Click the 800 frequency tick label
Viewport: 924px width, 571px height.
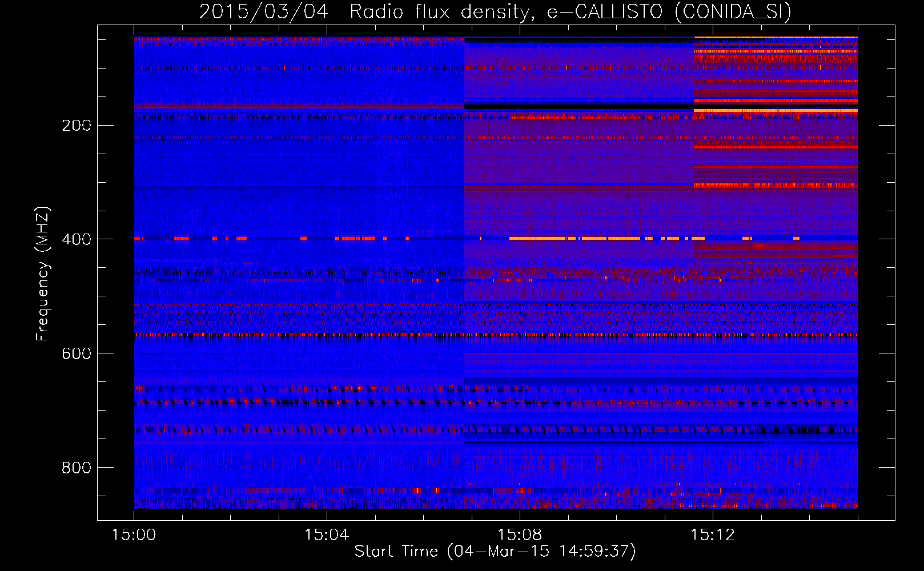[77, 468]
